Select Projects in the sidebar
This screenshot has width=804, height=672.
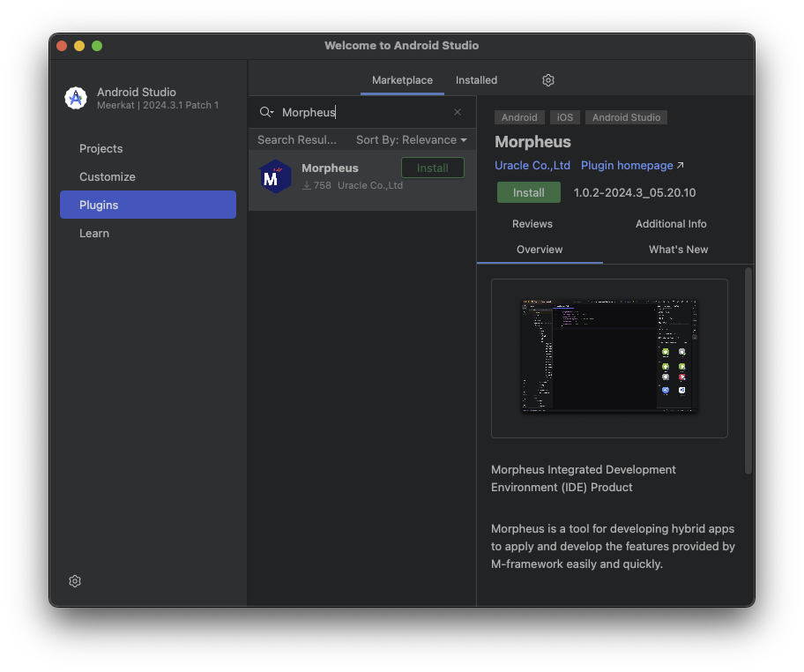(99, 148)
